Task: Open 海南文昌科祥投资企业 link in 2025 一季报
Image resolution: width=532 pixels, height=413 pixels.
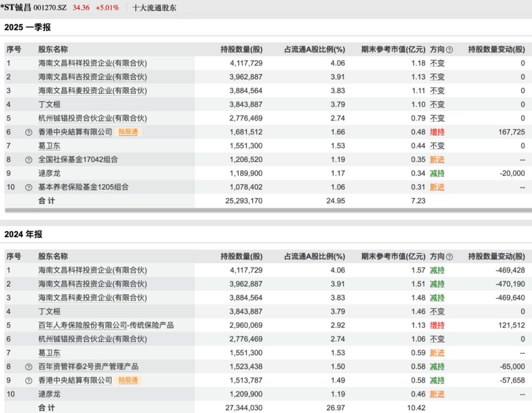Action: click(x=93, y=63)
